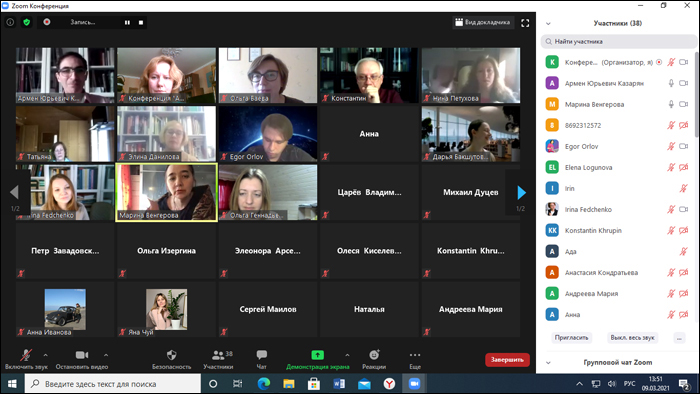Stop video with Остановить видео
700x394 pixels.
pos(82,359)
